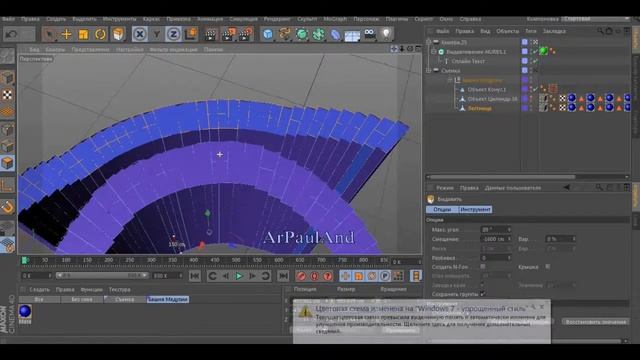Open the green array modeling objects icon

[318, 34]
